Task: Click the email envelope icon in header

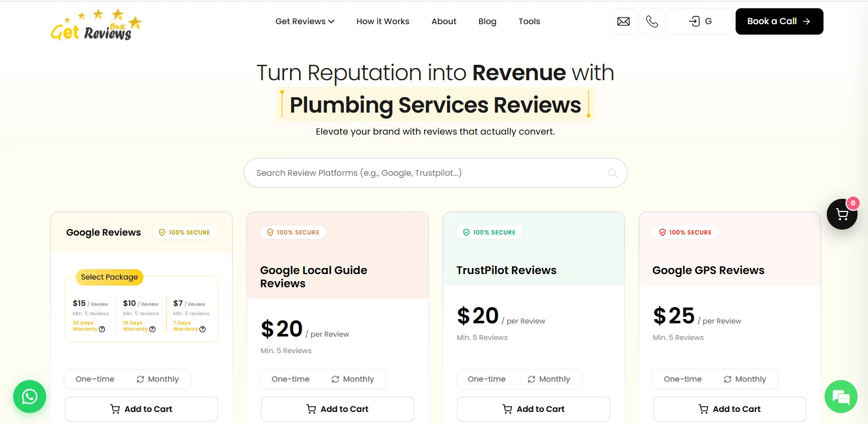Action: click(624, 21)
